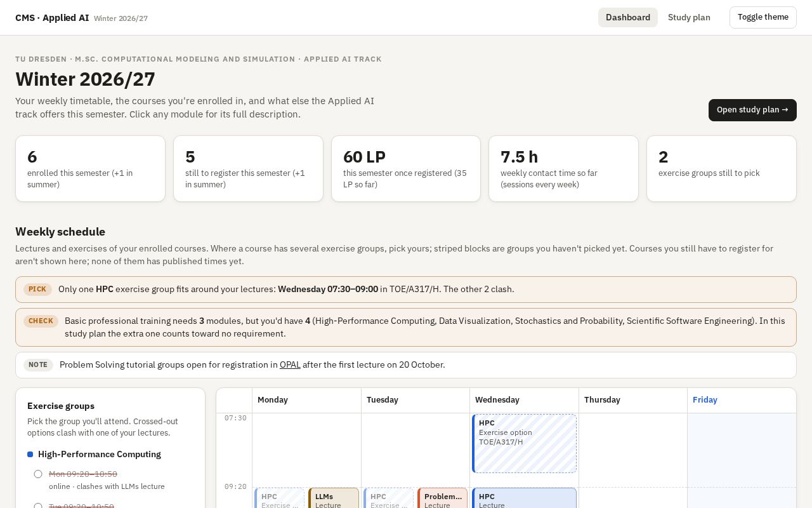Click the 'Winter 2026/27' page heading
Viewport: 812px width, 508px height.
click(85, 79)
